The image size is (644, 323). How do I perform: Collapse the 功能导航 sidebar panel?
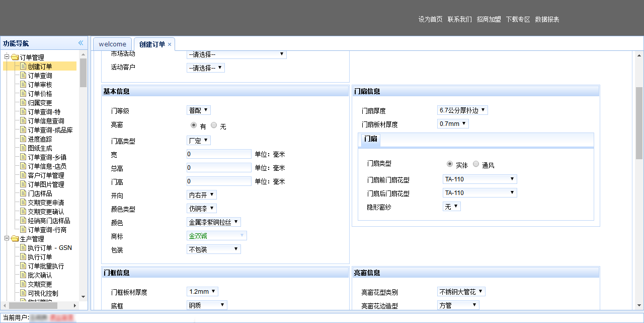pos(80,43)
